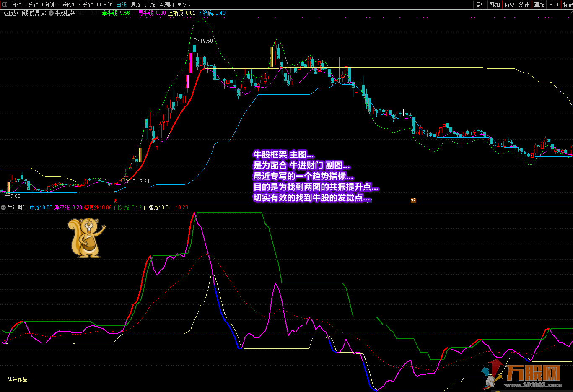Open the F10 company info
Viewport: 573px width, 392px height.
554,5
